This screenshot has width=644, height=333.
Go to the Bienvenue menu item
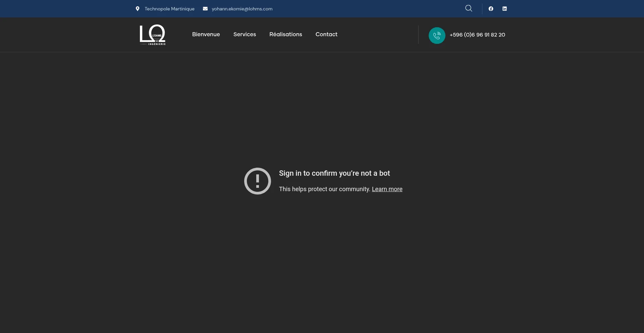click(206, 34)
